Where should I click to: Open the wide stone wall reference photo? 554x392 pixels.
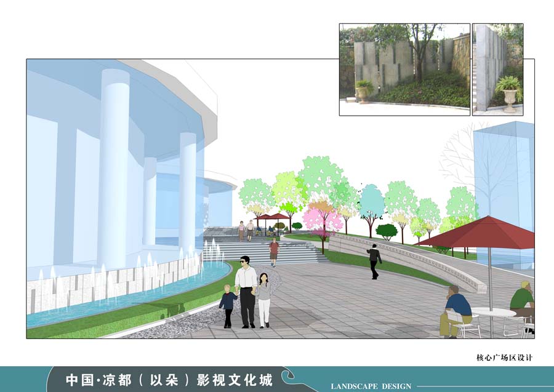coord(404,70)
